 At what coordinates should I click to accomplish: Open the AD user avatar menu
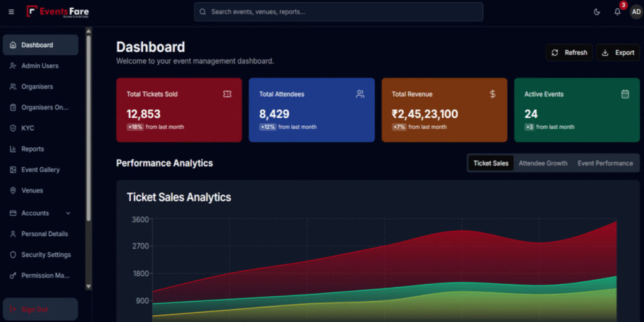[635, 12]
